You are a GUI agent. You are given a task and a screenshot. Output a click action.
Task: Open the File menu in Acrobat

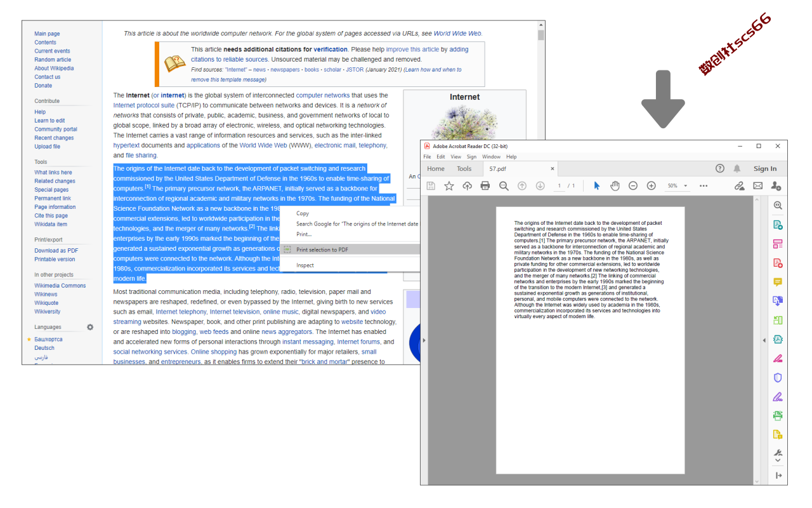[x=427, y=157]
